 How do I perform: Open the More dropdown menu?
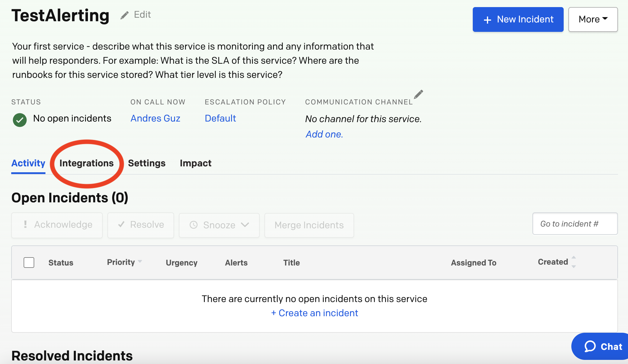point(593,19)
